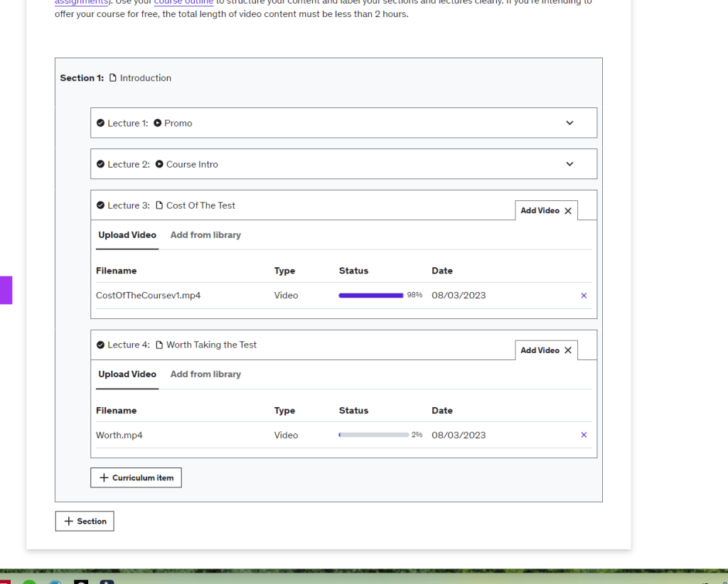Click the Add Video label in Lecture 3

click(x=540, y=210)
